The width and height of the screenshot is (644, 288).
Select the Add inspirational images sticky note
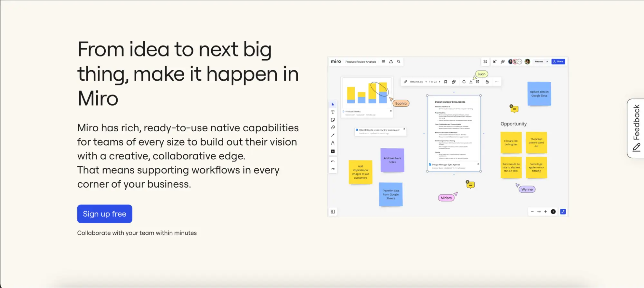pos(360,172)
